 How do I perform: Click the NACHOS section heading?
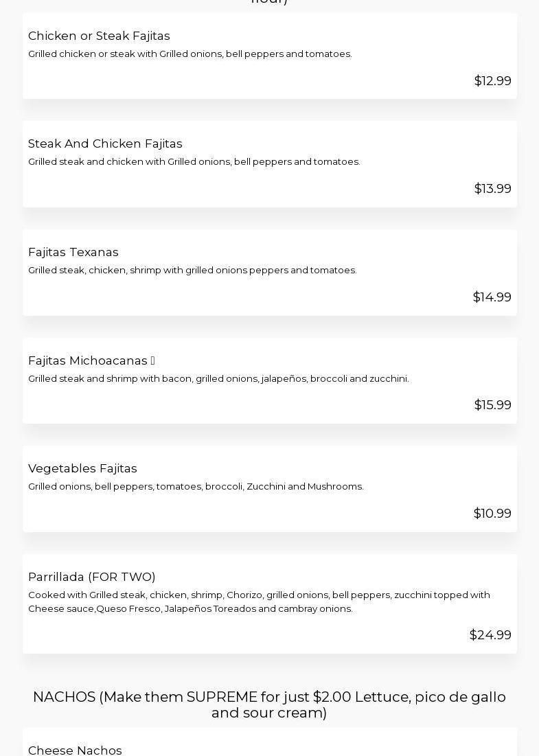[x=269, y=705]
